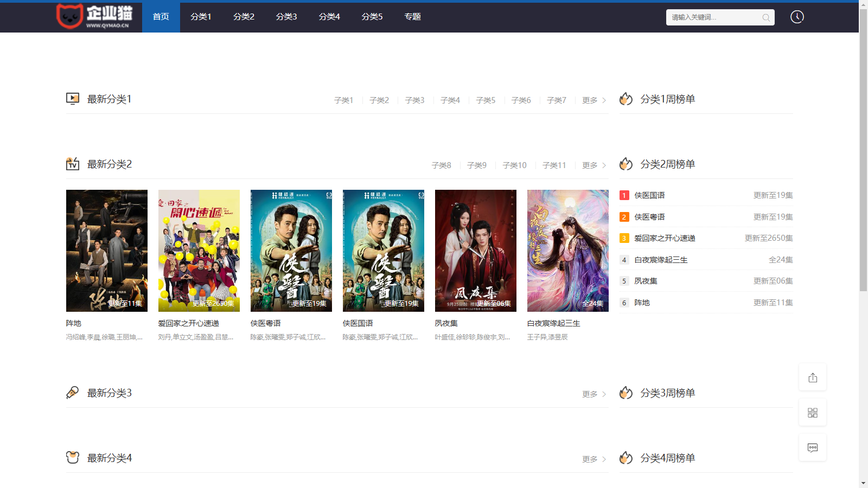The image size is (868, 488).
Task: Select the 子类1 subcategory link
Action: point(343,100)
